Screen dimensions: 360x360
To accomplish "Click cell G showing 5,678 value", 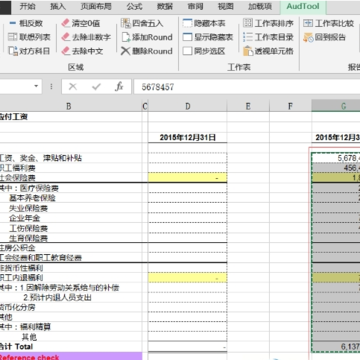I will point(336,158).
